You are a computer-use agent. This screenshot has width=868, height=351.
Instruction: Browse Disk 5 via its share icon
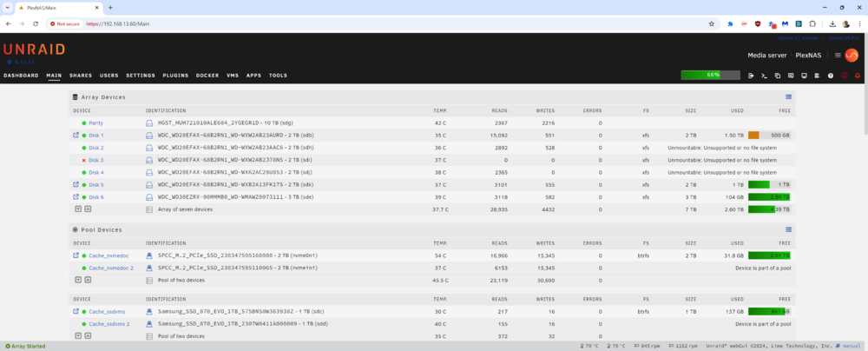[76, 185]
